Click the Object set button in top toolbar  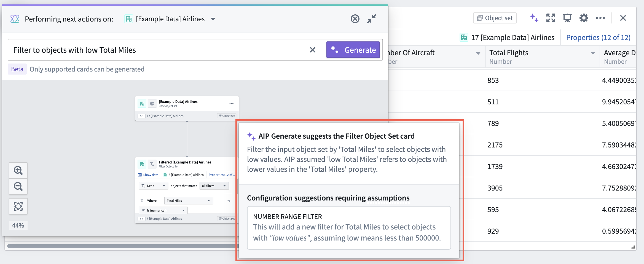pos(495,18)
